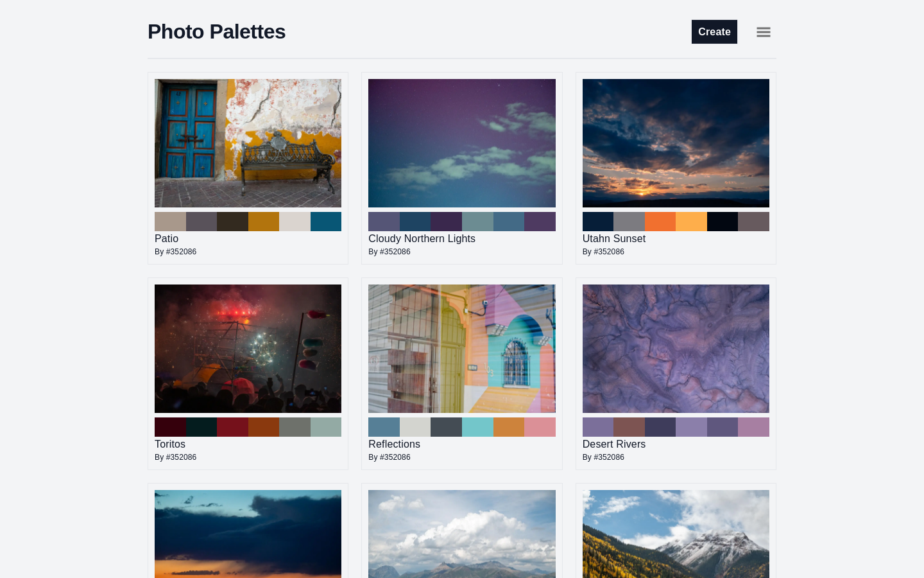The height and width of the screenshot is (578, 924).
Task: Click the author text under Toritos
Action: click(x=175, y=457)
